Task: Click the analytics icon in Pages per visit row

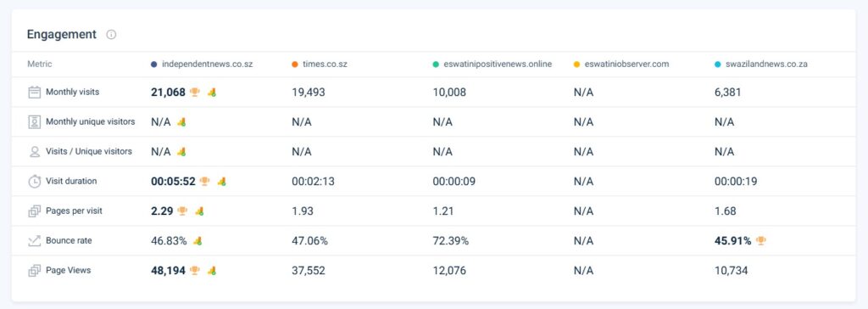Action: point(199,211)
